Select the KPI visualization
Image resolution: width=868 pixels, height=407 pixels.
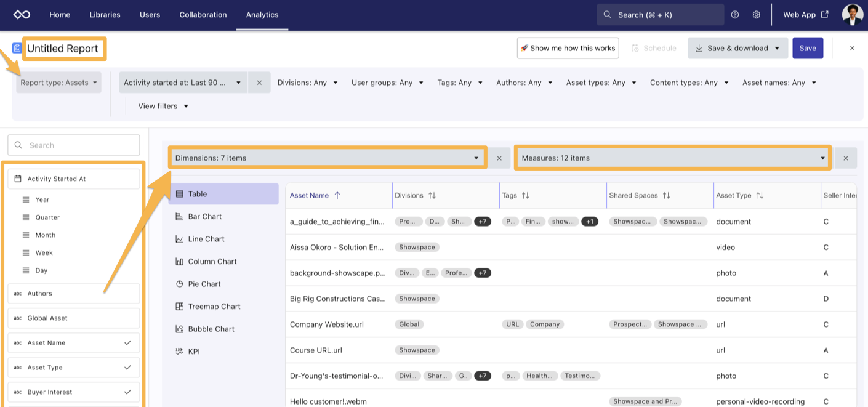click(193, 352)
